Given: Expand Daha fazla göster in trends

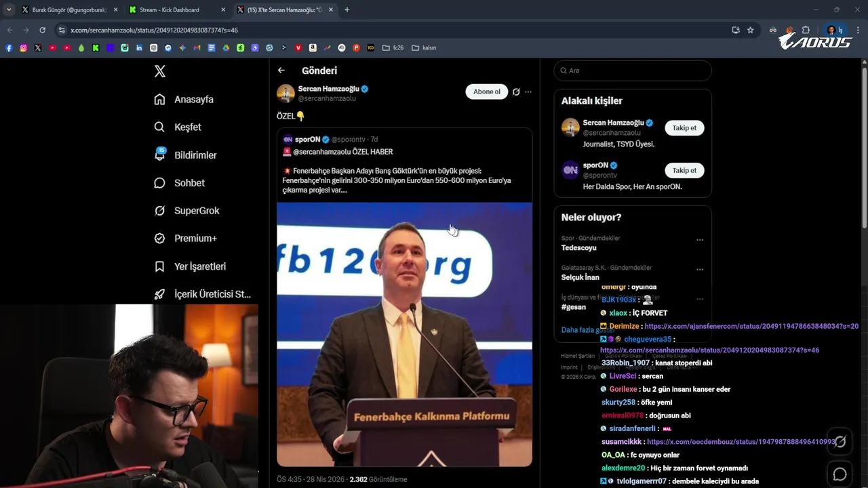Looking at the screenshot, I should click(587, 330).
